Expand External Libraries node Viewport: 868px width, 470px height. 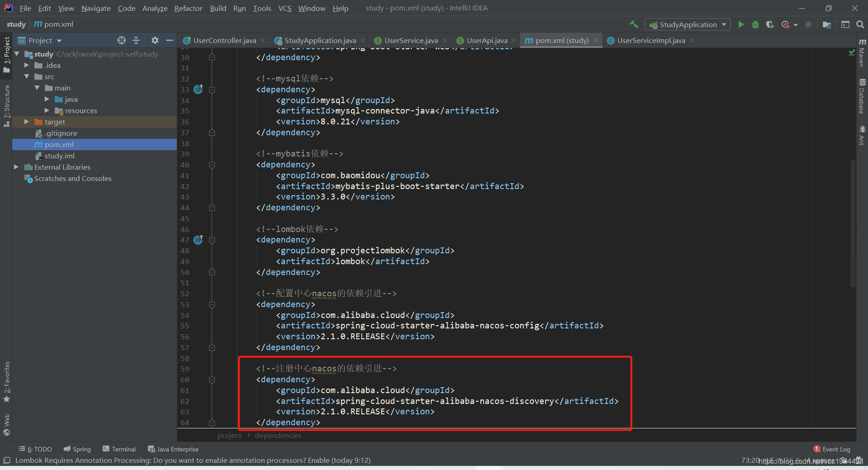16,167
